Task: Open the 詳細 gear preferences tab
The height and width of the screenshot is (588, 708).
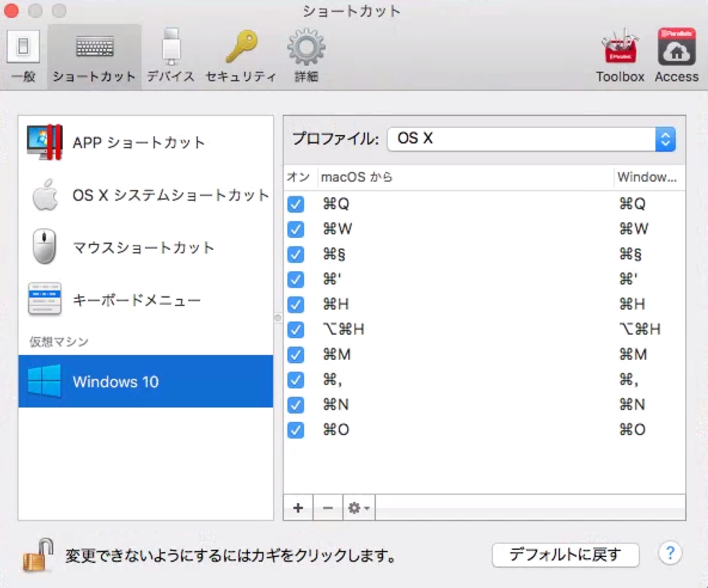Action: (x=306, y=57)
